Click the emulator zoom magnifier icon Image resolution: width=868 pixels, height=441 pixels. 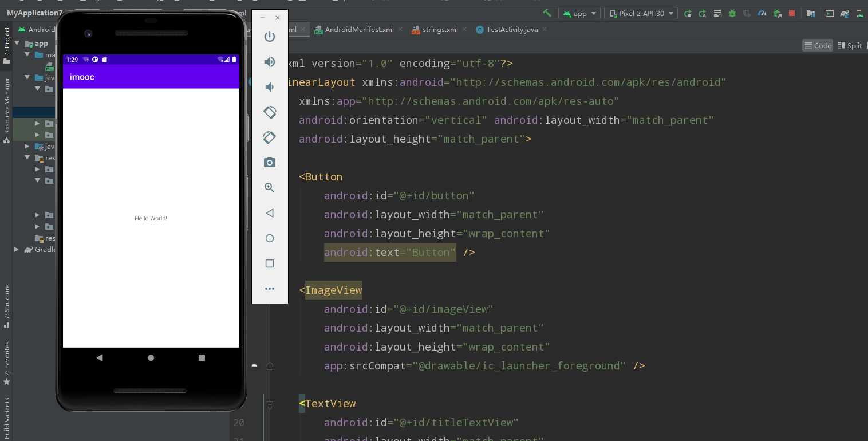click(x=270, y=188)
